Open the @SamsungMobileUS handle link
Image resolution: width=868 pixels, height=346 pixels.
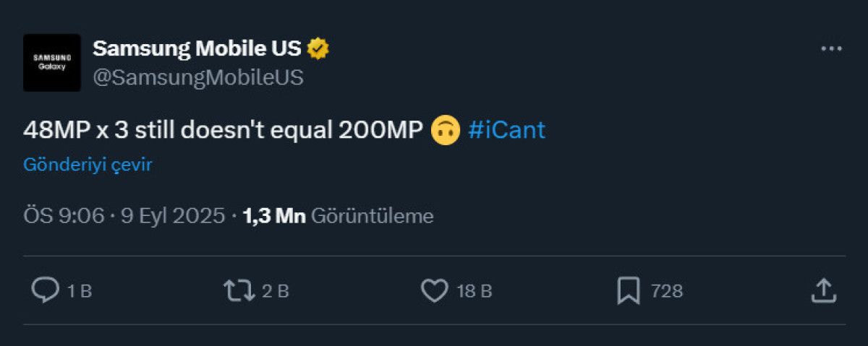[x=197, y=77]
